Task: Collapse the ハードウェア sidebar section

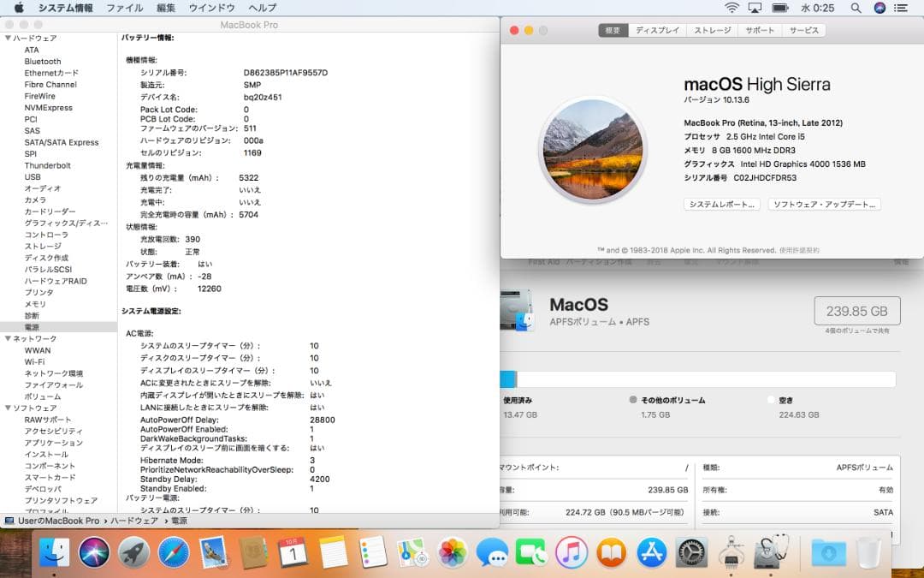Action: pos(6,38)
